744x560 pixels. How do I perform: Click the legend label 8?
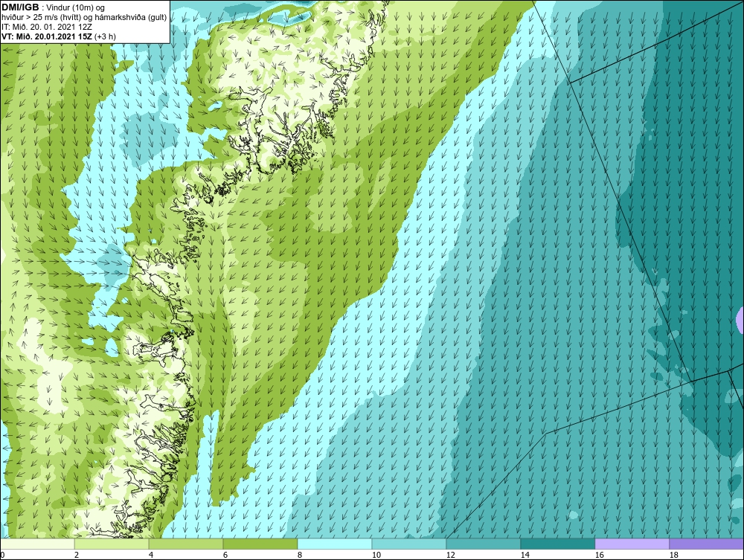(300, 555)
